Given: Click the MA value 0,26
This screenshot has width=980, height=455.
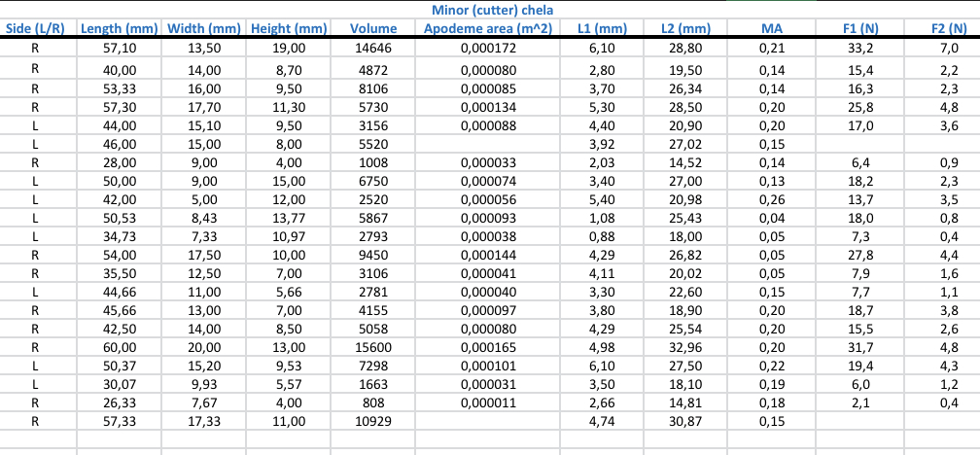Looking at the screenshot, I should tap(772, 200).
